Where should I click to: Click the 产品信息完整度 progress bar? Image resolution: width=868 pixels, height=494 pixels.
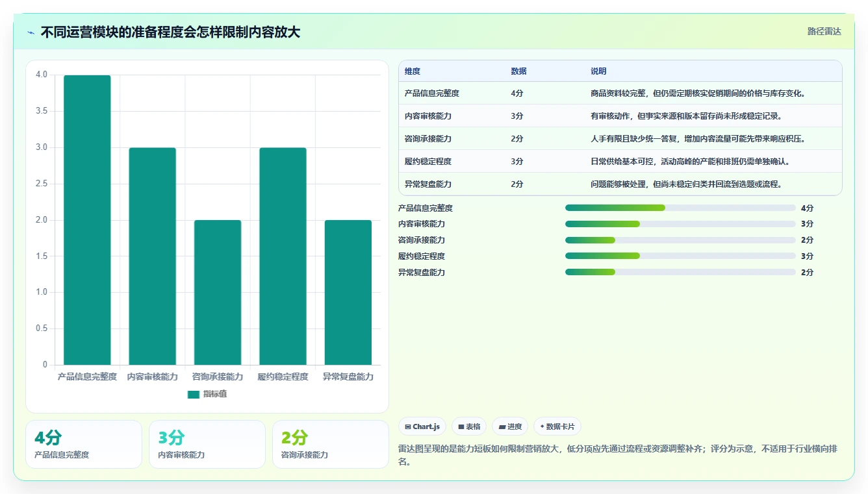click(x=680, y=208)
